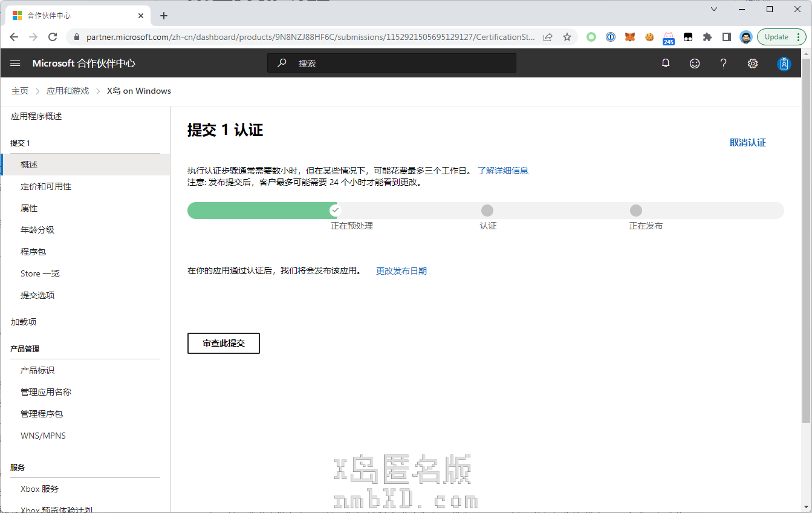Open the help question mark icon
The width and height of the screenshot is (812, 513).
click(723, 63)
